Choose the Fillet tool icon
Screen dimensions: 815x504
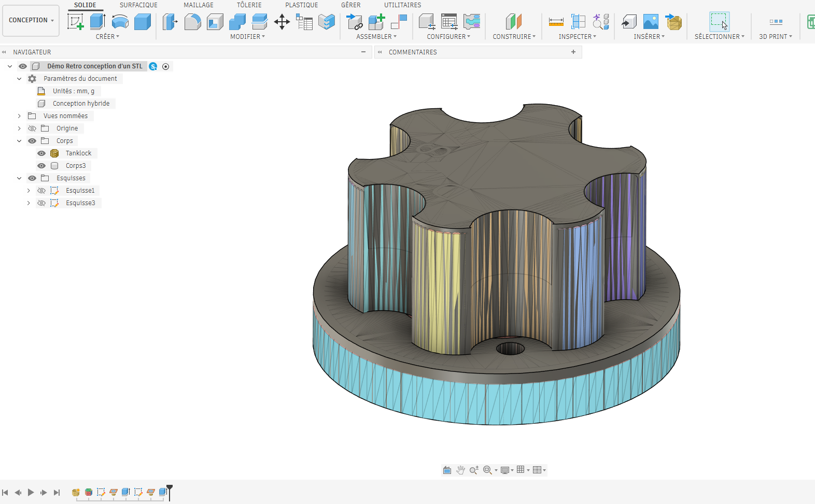pyautogui.click(x=192, y=22)
